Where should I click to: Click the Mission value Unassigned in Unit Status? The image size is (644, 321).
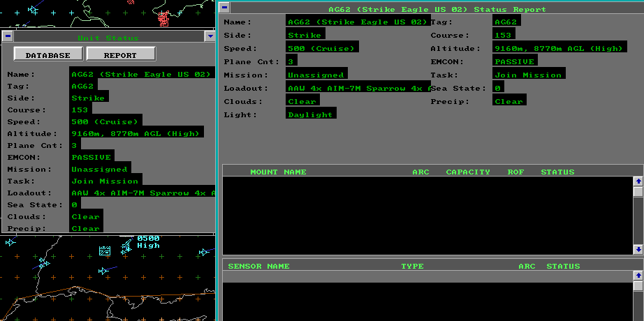coord(100,170)
